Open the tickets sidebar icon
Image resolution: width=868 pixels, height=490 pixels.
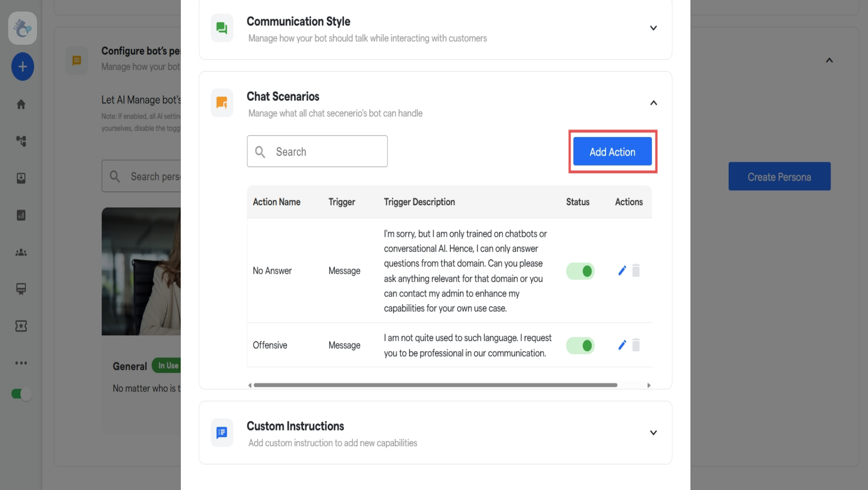pyautogui.click(x=21, y=326)
